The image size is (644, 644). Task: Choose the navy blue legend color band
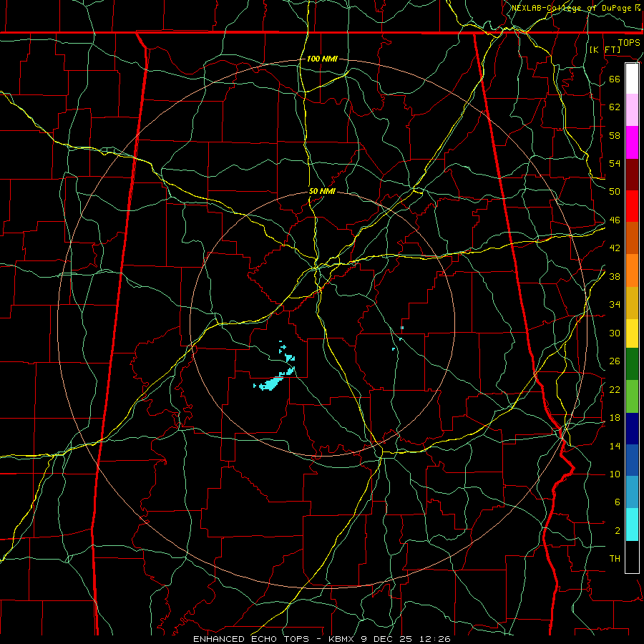(632, 429)
